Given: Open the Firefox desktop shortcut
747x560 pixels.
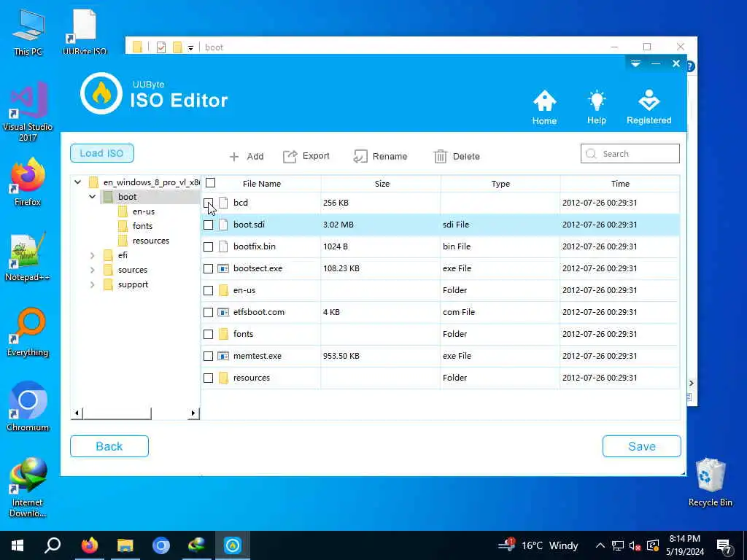Looking at the screenshot, I should (x=28, y=182).
